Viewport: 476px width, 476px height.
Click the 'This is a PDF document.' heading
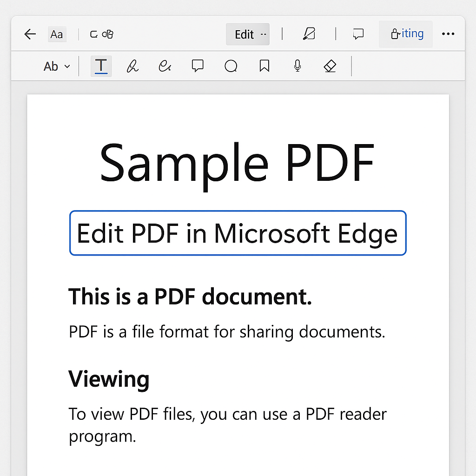pos(190,297)
